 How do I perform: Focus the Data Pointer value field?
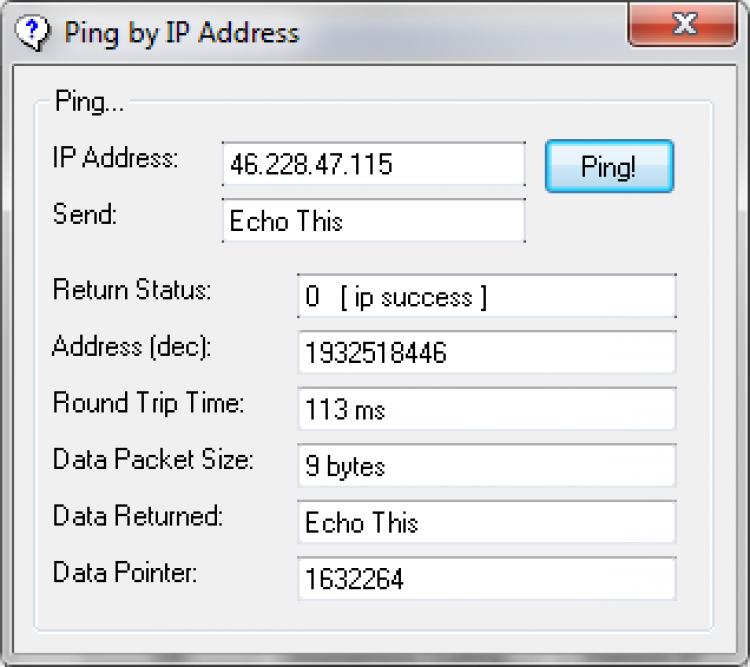[486, 578]
